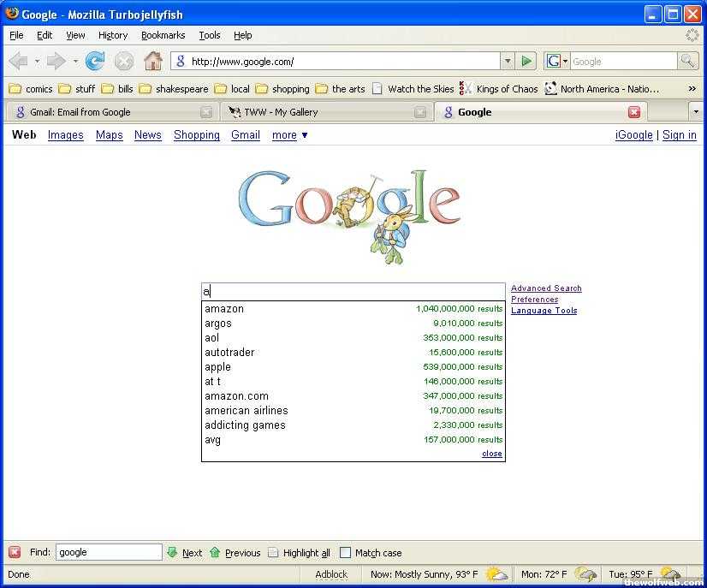Click the search magnifier icon
707x588 pixels.
point(687,61)
